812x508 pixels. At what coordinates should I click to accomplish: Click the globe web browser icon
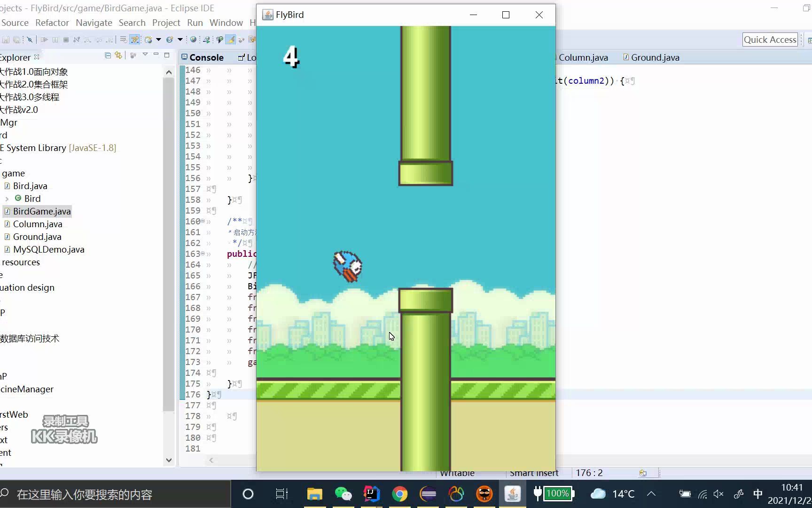[x=193, y=40]
